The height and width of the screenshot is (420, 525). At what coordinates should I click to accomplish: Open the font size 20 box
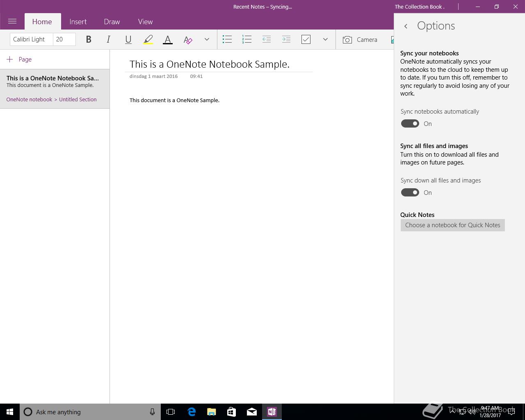pos(64,39)
